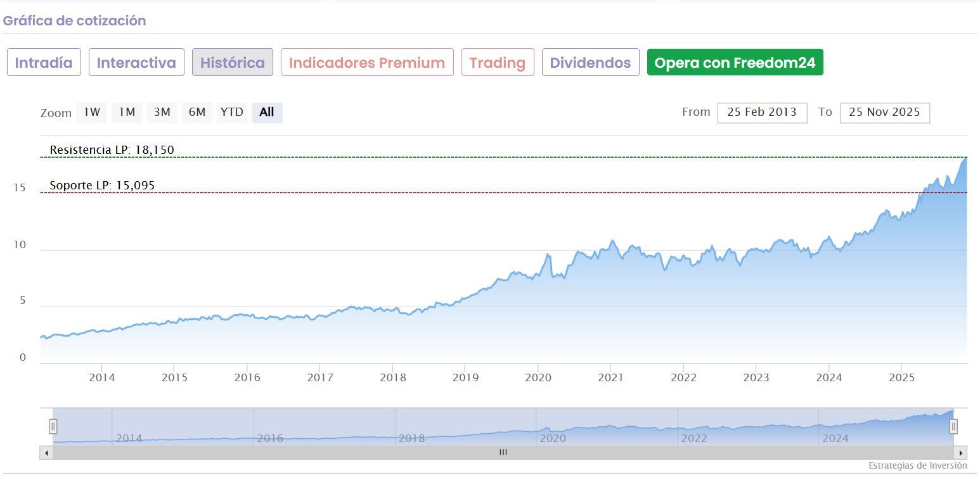Choose the 3M zoom range
Image resolution: width=980 pixels, height=487 pixels.
click(162, 112)
